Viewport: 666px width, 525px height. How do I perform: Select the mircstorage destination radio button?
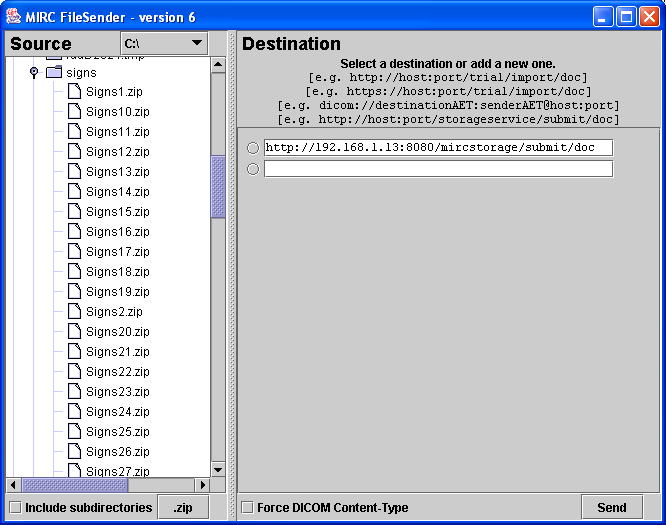253,148
